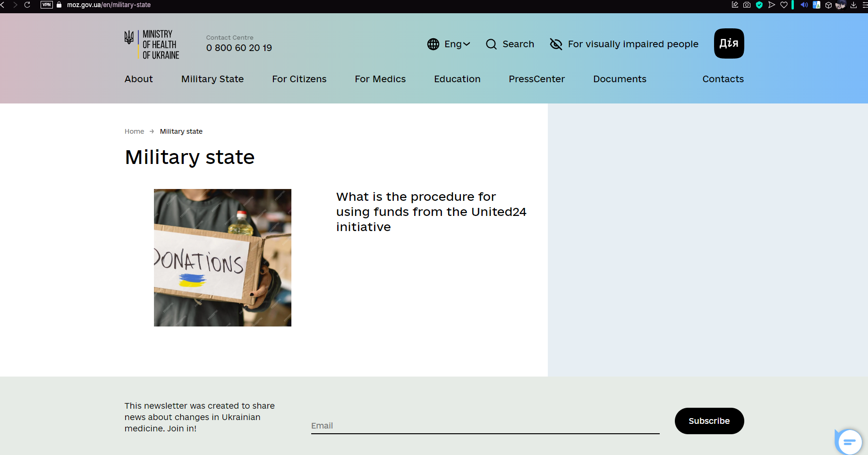The height and width of the screenshot is (455, 868).
Task: Click the Diia logo icon
Action: [729, 43]
